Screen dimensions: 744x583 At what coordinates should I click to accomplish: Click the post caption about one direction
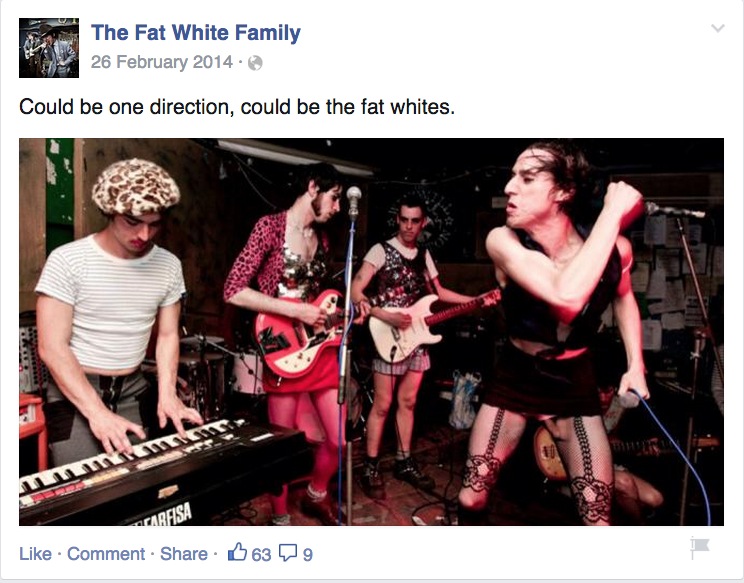pos(237,107)
